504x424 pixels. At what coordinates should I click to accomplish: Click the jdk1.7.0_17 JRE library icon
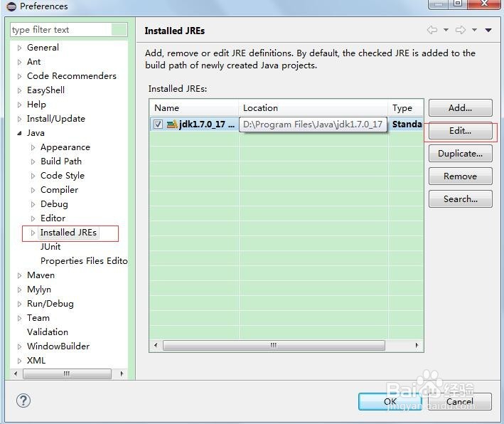(172, 124)
